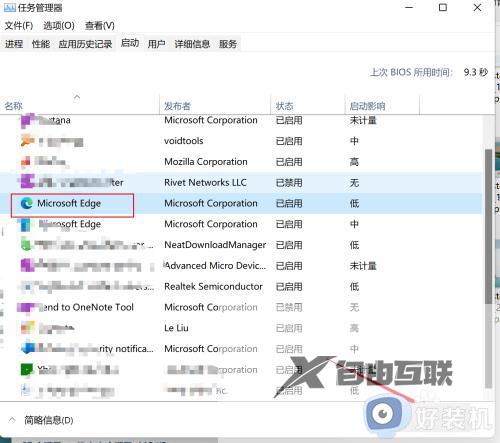Click the voidtools row app icon
The width and height of the screenshot is (500, 443).
27,141
